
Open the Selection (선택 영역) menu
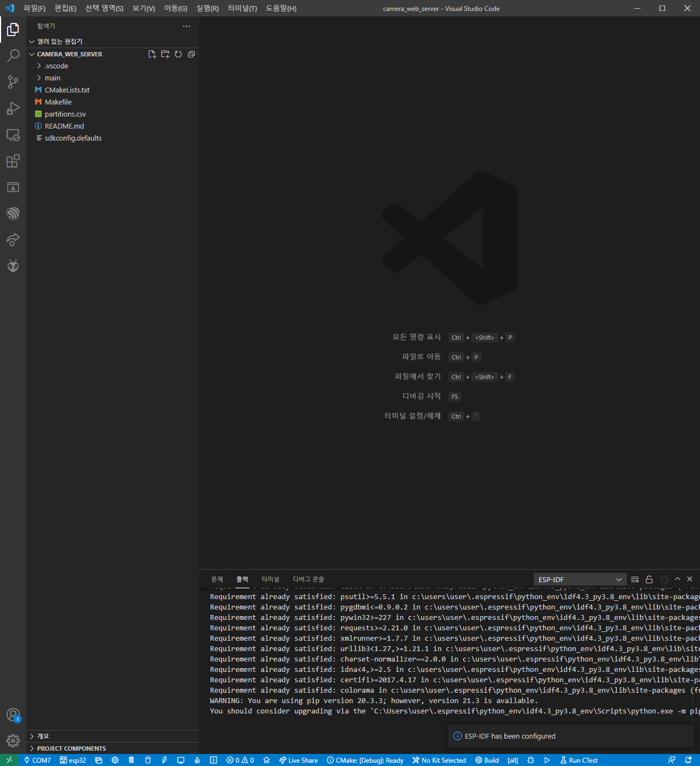point(104,8)
